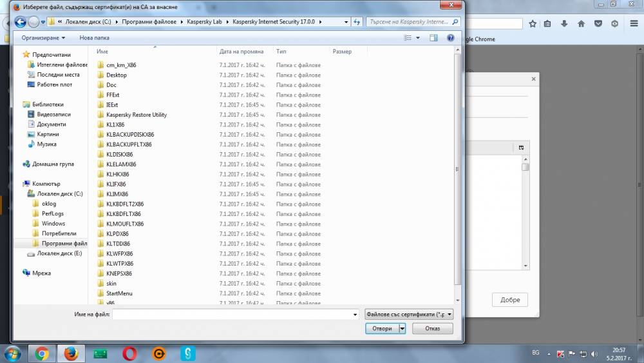Refresh the folder address bar
Screen dimensions: 644x363
click(357, 22)
